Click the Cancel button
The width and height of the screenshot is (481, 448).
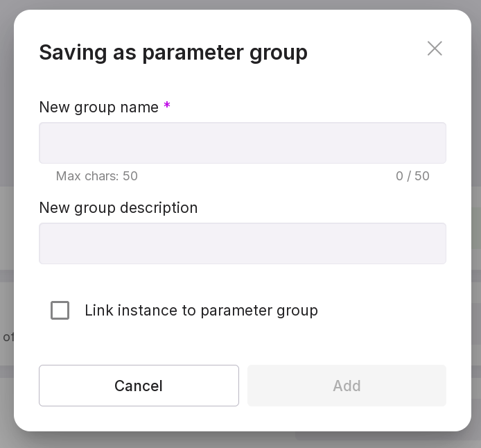(x=139, y=386)
